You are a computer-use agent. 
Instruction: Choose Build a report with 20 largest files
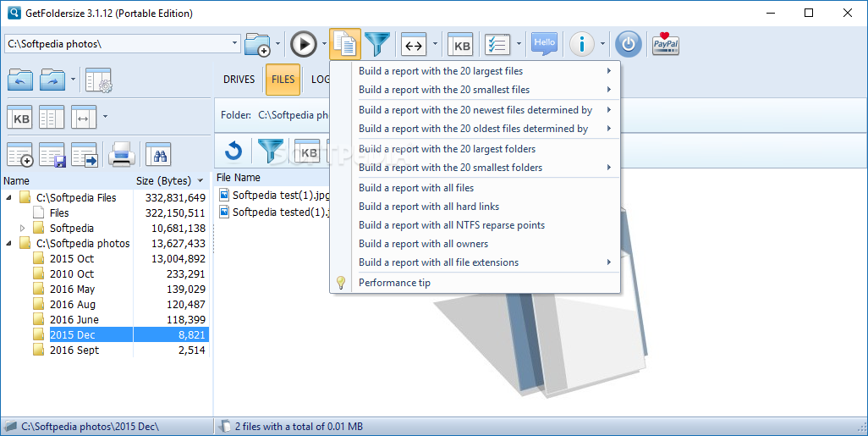coord(475,71)
